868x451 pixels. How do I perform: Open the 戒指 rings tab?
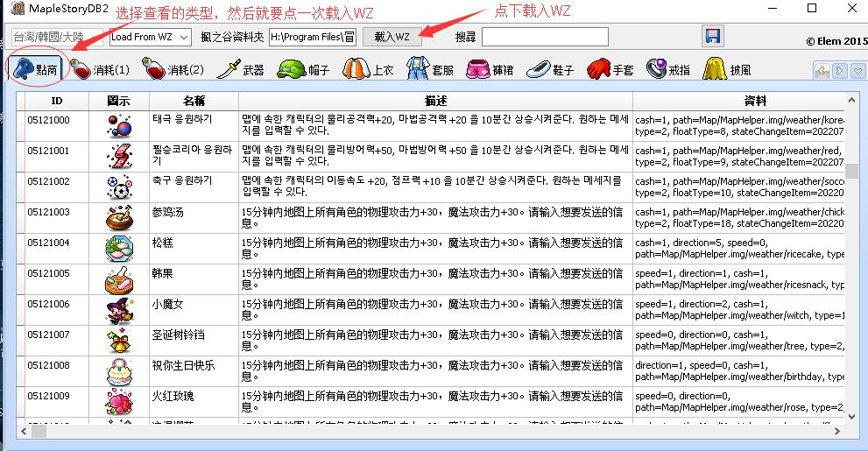pos(668,70)
